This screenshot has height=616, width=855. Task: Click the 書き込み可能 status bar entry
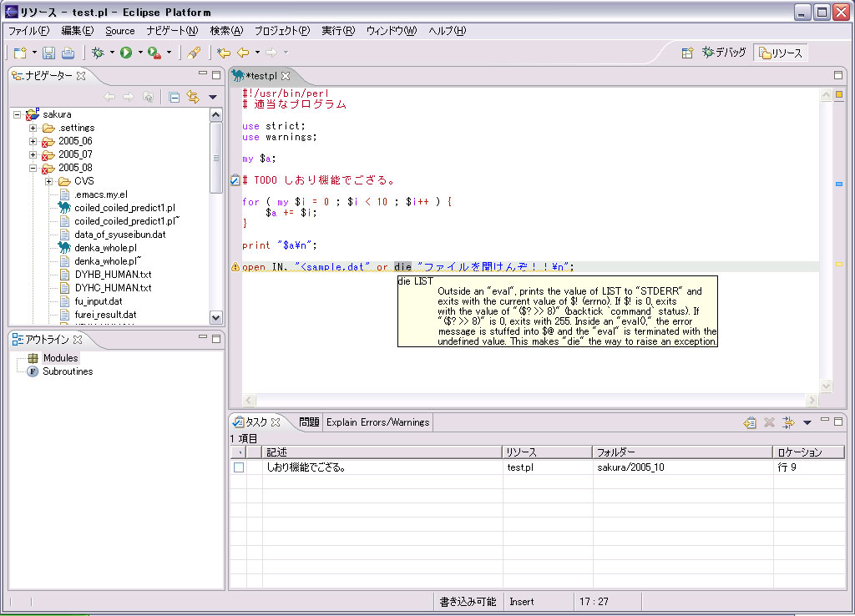(x=468, y=602)
